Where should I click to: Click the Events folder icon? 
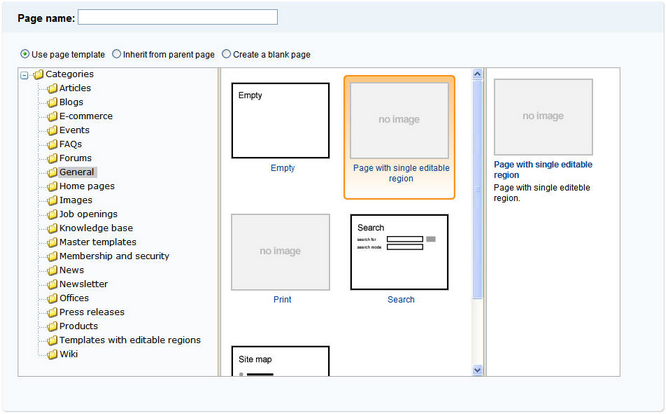52,130
